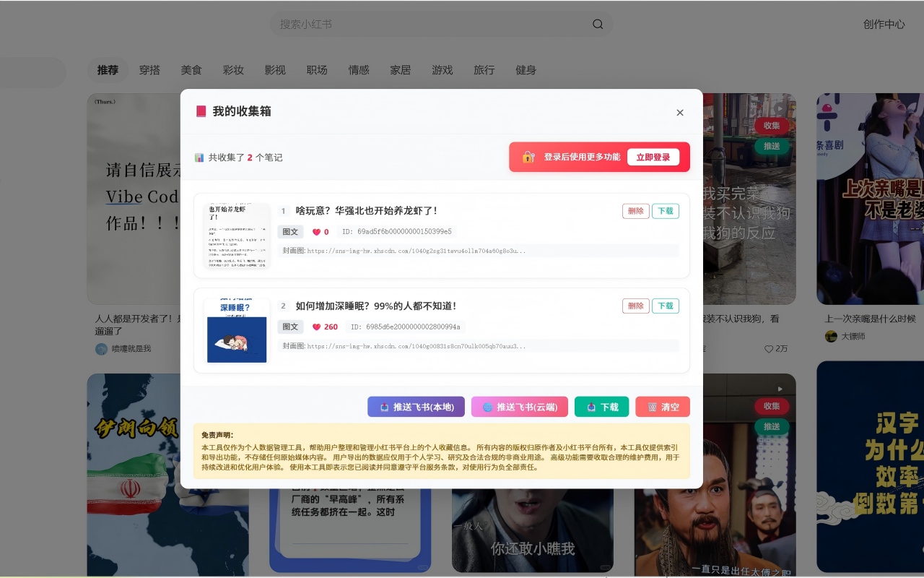Click 推送 button on the bearded man card
Viewport: 924px width, 578px height.
tap(772, 426)
